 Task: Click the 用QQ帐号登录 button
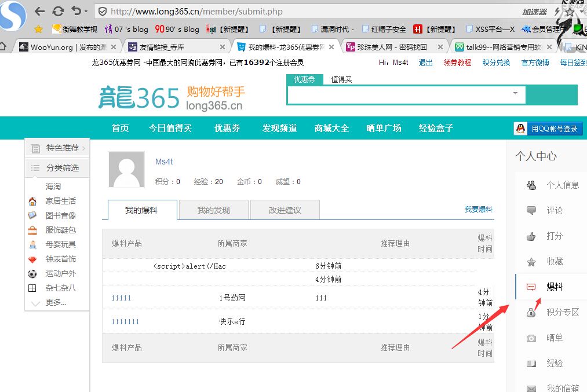click(548, 129)
